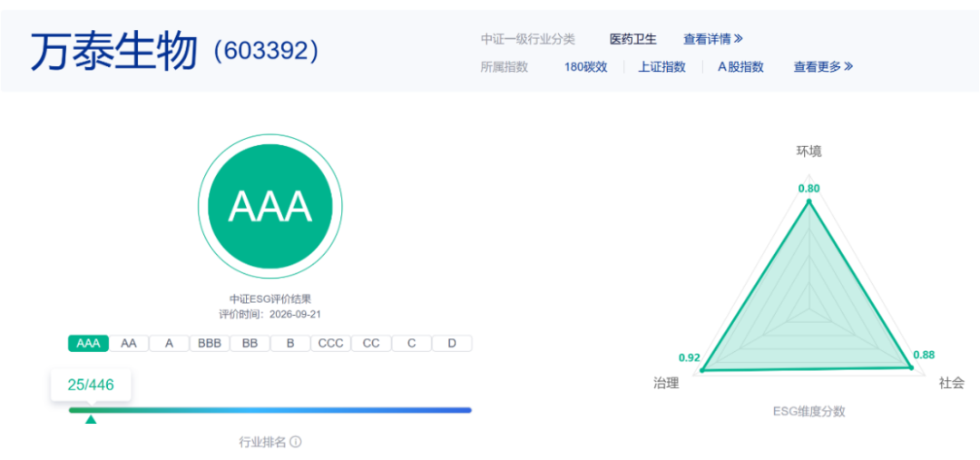Click the info icon beside 行业排名
Screen dimensions: 980x460
(x=296, y=442)
